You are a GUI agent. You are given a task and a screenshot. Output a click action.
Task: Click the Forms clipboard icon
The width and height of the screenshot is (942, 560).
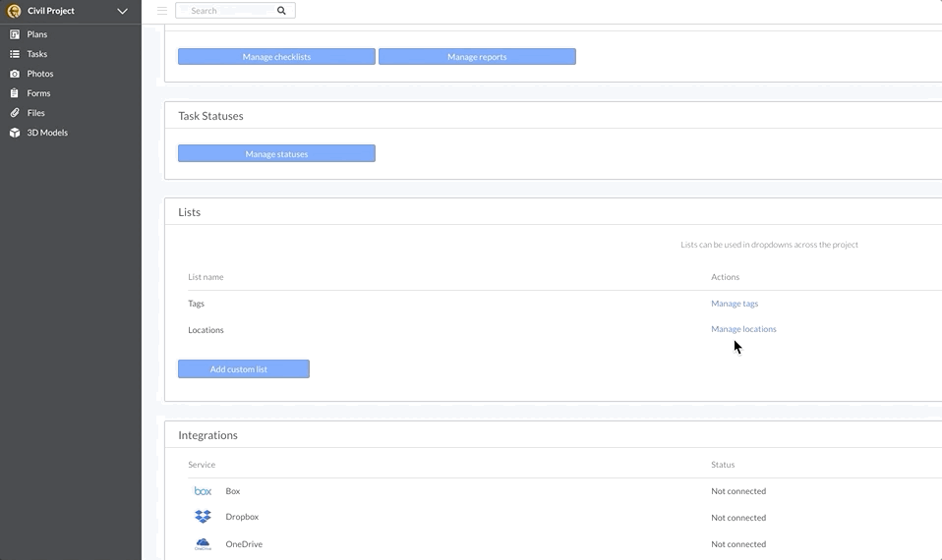point(15,93)
